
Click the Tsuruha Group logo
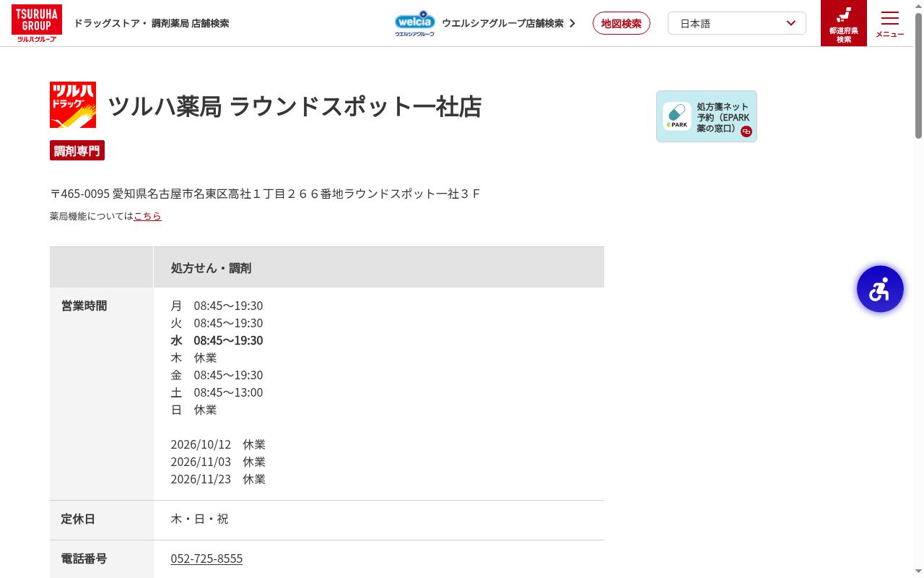[x=37, y=23]
